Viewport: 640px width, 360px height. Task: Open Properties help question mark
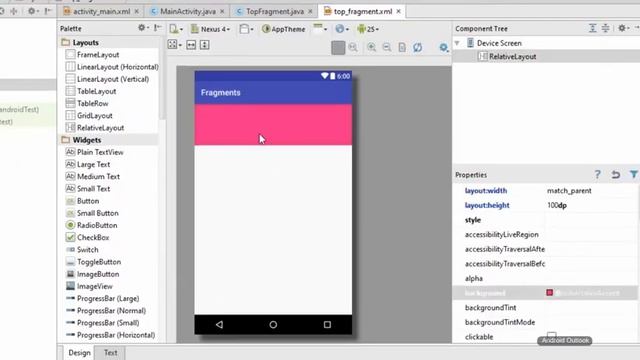[x=598, y=175]
